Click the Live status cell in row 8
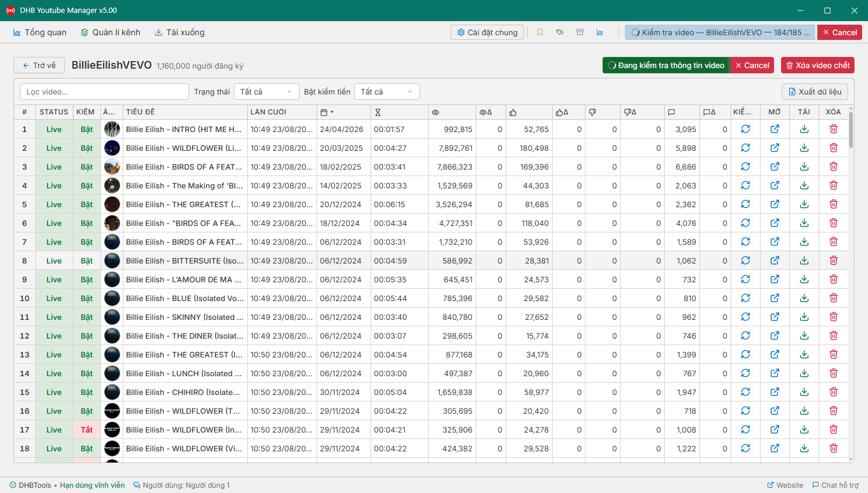Image resolution: width=868 pixels, height=493 pixels. coord(54,261)
